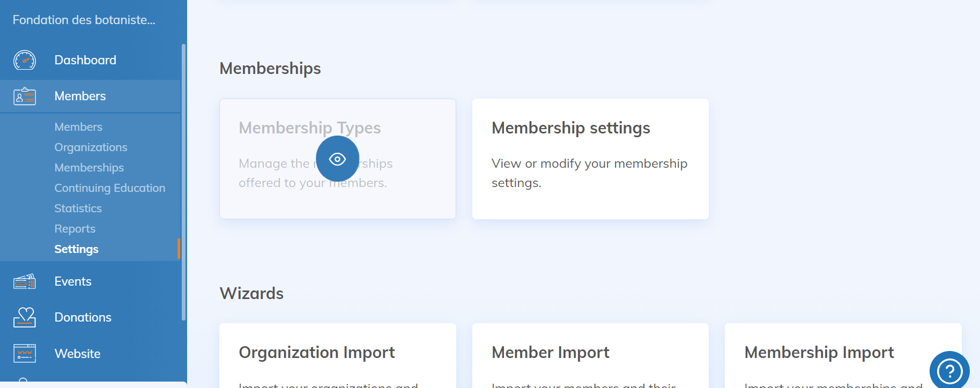Open Continuing Education submenu item
980x388 pixels.
point(109,188)
